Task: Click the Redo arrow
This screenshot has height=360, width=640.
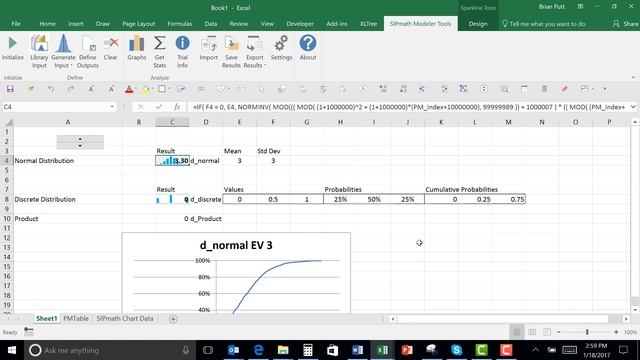Action: (x=71, y=89)
